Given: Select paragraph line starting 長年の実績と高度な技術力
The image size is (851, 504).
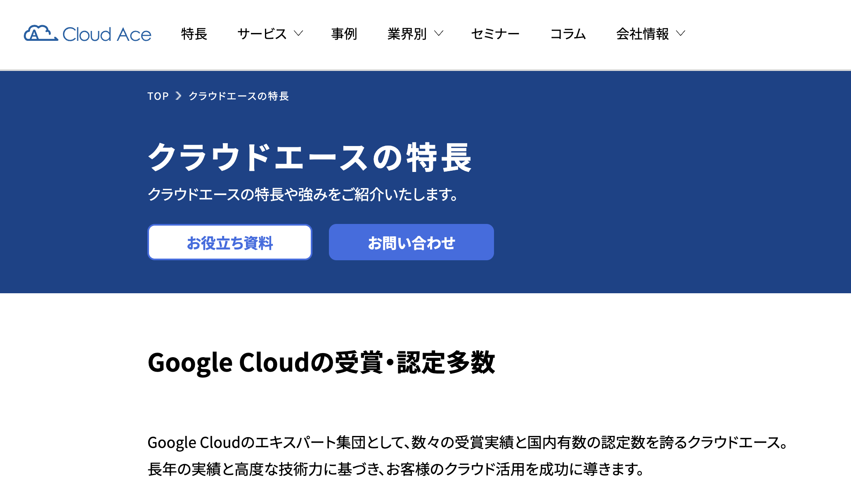Looking at the screenshot, I should click(x=396, y=469).
